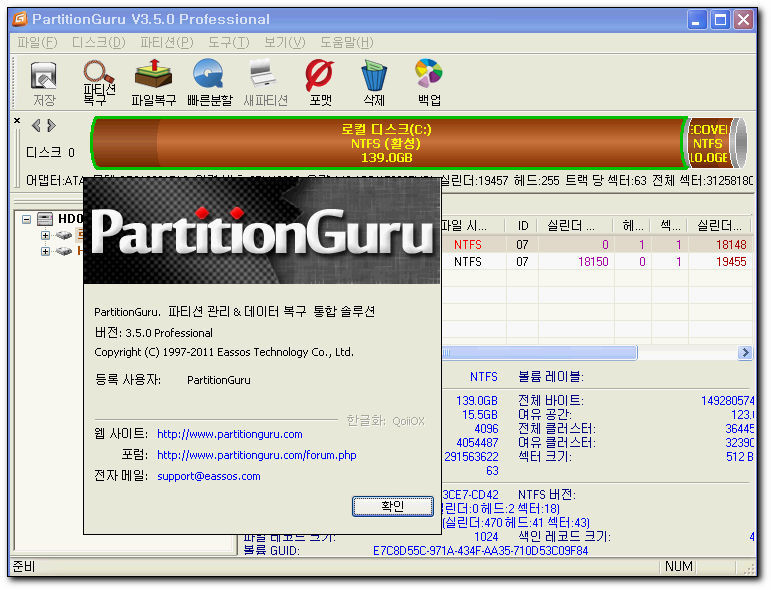Click the 볼륨 GUID value text
This screenshot has height=590, width=771.
480,551
